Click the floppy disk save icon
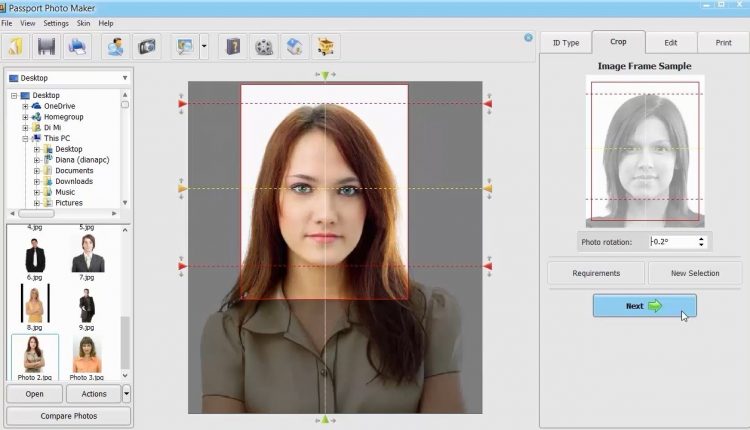The image size is (750, 430). tap(46, 47)
